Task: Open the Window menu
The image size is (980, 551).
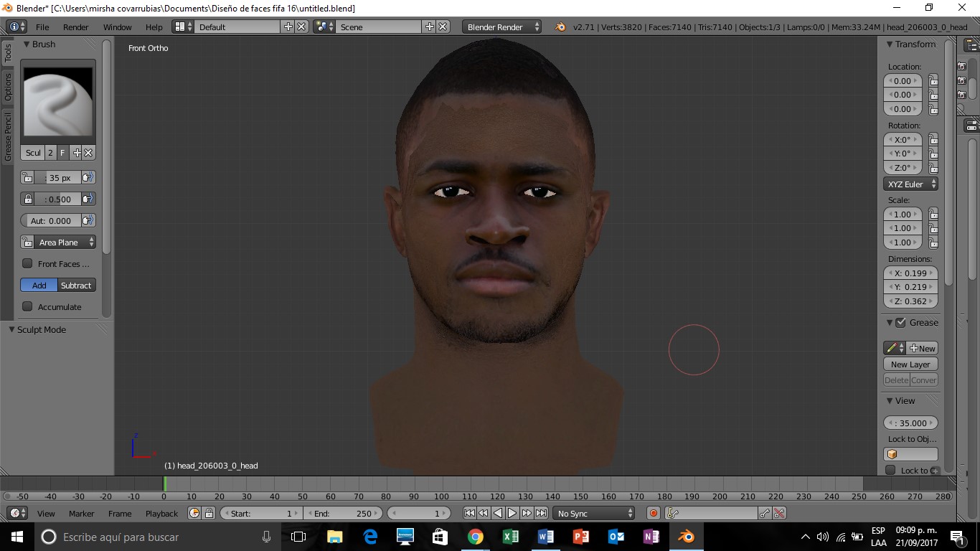Action: 117,27
